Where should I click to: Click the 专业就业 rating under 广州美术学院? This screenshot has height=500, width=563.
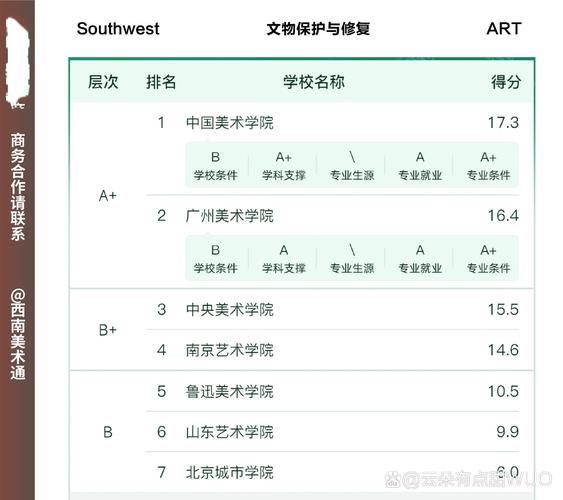click(420, 258)
